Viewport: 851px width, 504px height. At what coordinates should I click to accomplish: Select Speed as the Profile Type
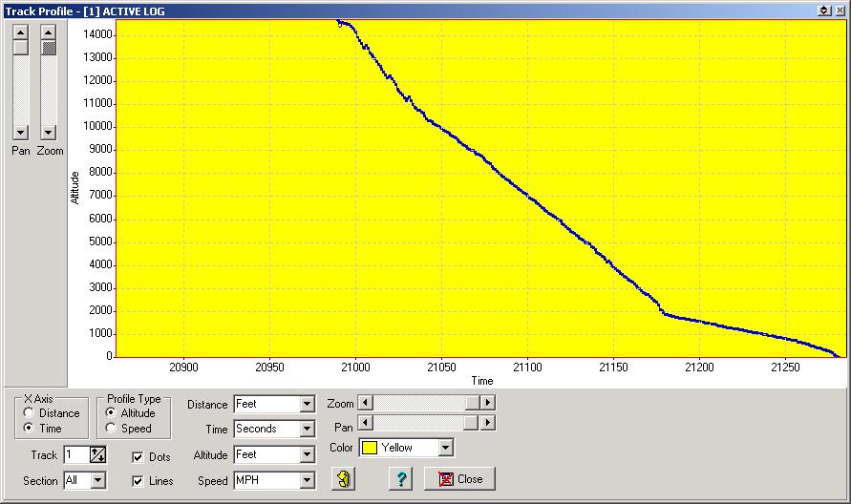coord(111,429)
